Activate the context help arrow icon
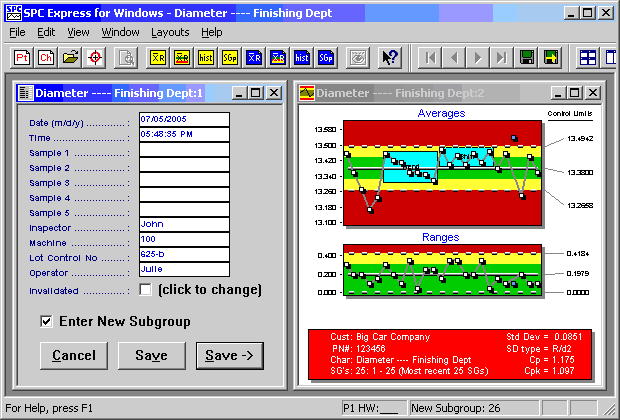Screen dimensions: 620x420 point(390,57)
